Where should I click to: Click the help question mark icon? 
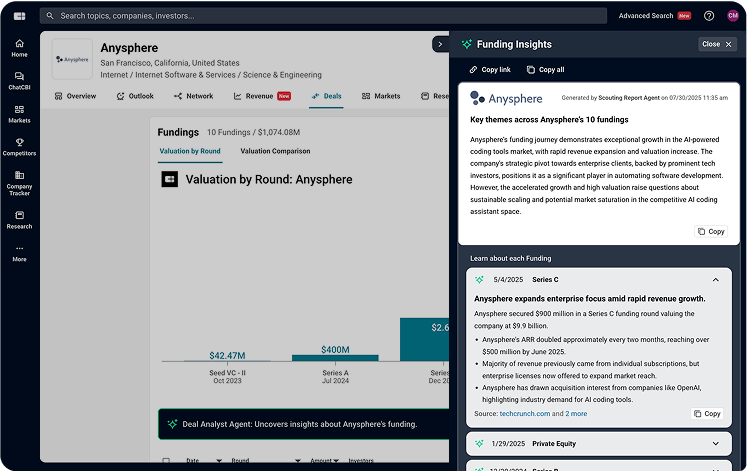[x=709, y=16]
